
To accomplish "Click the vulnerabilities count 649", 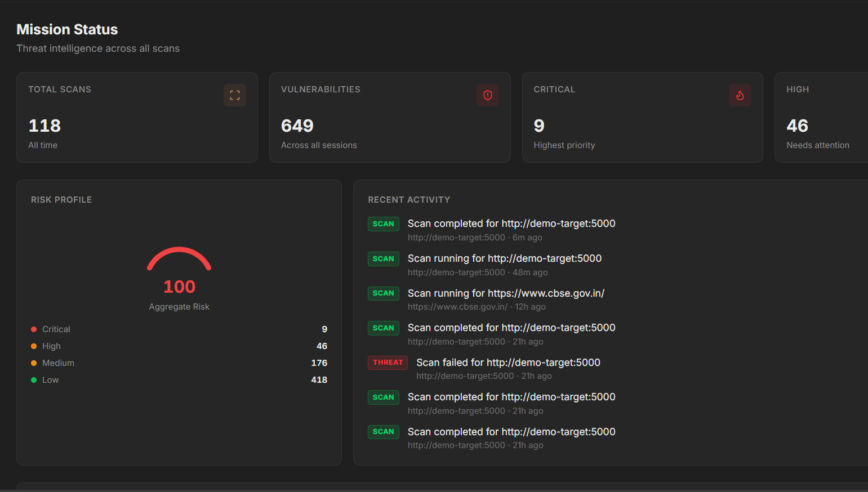I will point(297,126).
